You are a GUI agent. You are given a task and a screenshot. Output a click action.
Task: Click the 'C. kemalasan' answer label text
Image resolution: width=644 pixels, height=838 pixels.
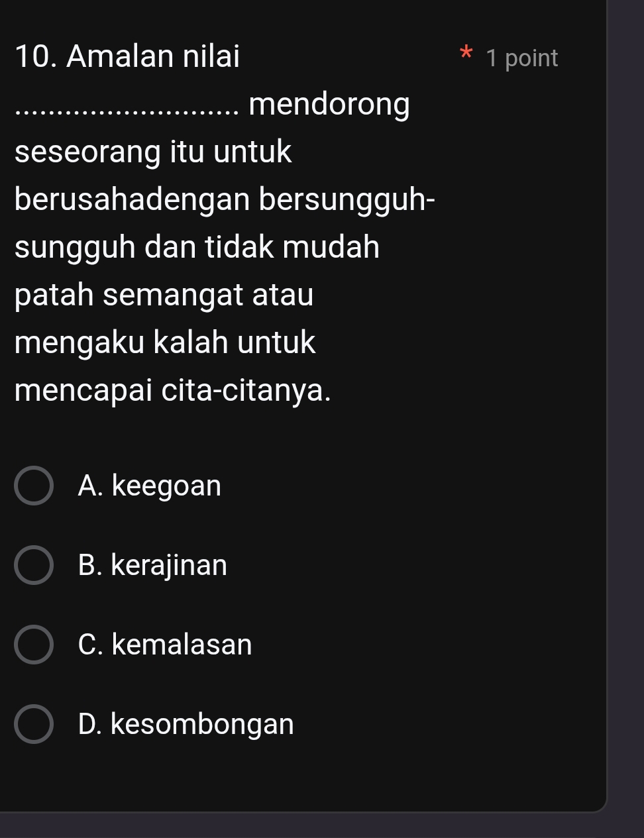[x=164, y=645]
